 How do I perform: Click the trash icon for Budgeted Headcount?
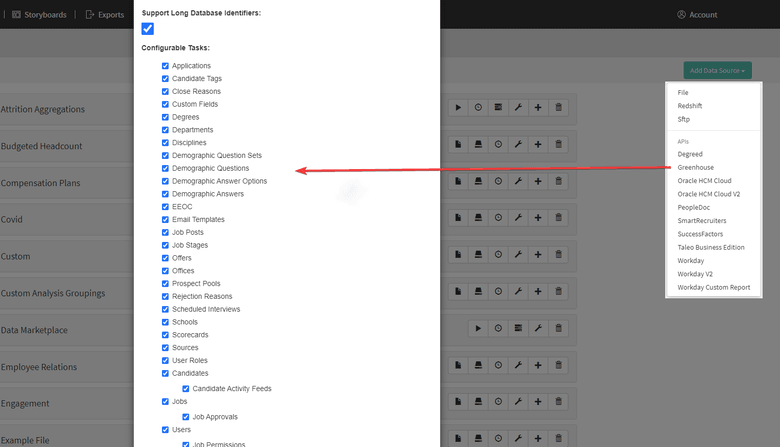(558, 144)
